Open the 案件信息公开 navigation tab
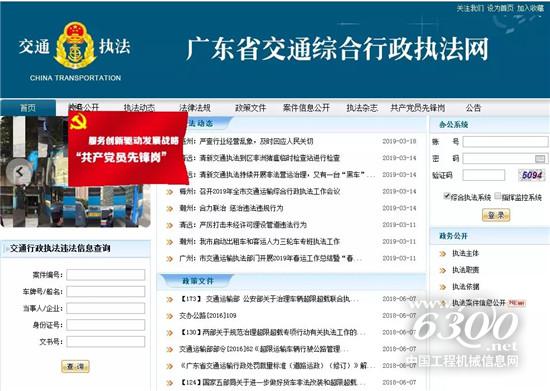The image size is (550, 391). [306, 108]
